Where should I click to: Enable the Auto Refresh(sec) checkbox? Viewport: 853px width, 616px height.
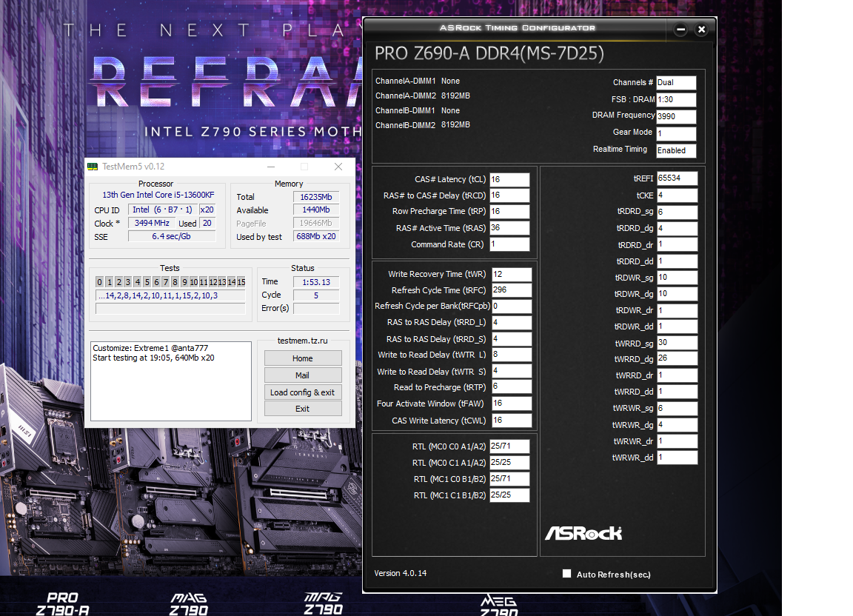click(567, 574)
